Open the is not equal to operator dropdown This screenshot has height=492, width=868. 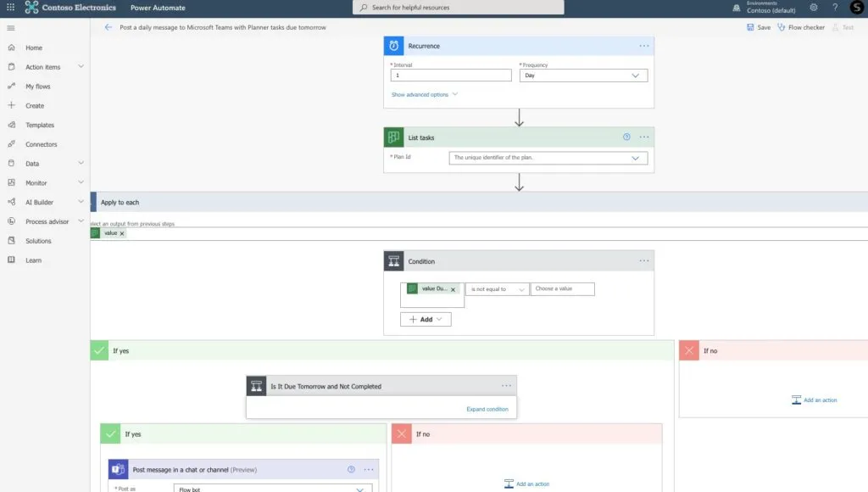coord(497,289)
